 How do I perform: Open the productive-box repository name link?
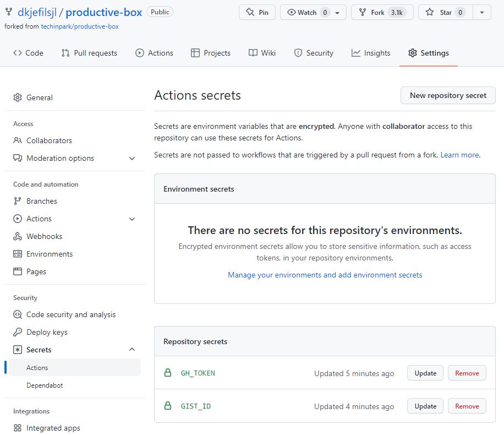[x=104, y=12]
